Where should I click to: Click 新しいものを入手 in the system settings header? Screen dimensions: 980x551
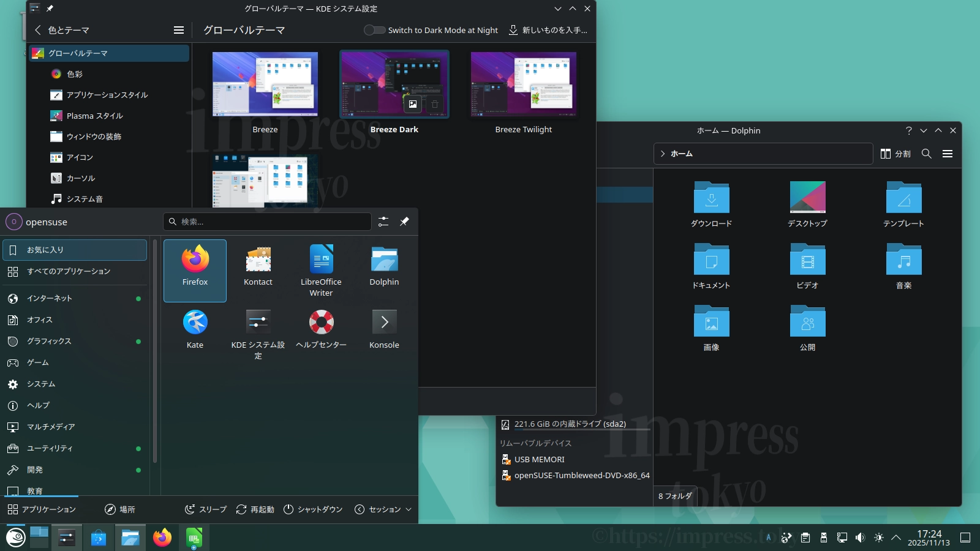pyautogui.click(x=548, y=30)
